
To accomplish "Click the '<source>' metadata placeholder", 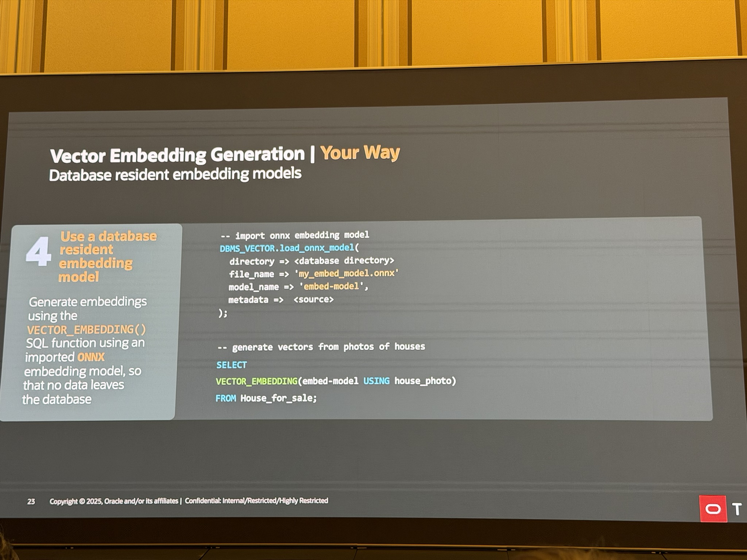I will coord(313,299).
